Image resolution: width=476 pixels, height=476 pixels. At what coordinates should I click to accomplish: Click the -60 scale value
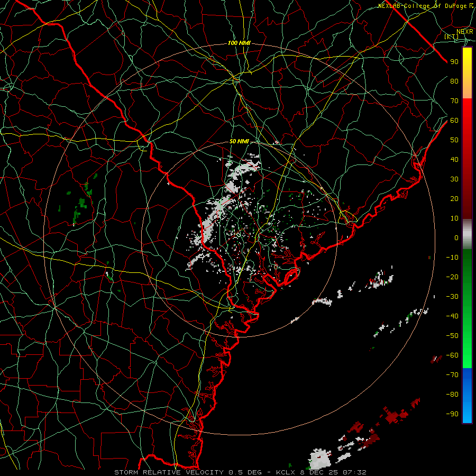(x=452, y=355)
